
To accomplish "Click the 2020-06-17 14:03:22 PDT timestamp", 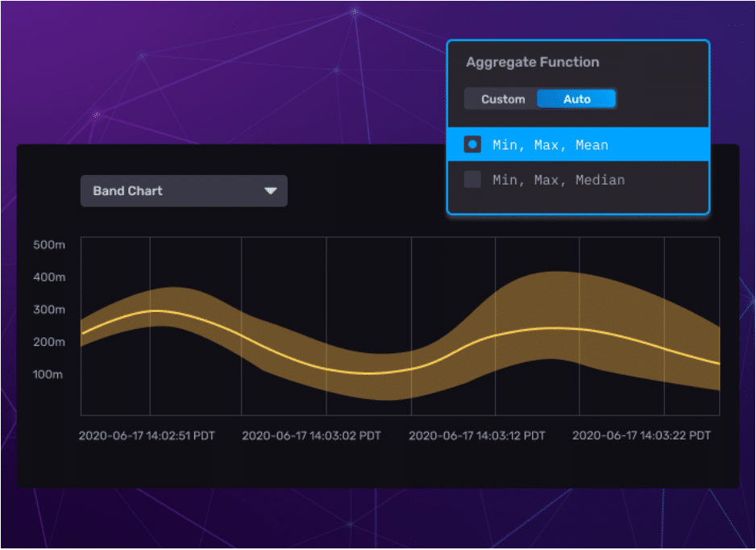I will pos(641,435).
